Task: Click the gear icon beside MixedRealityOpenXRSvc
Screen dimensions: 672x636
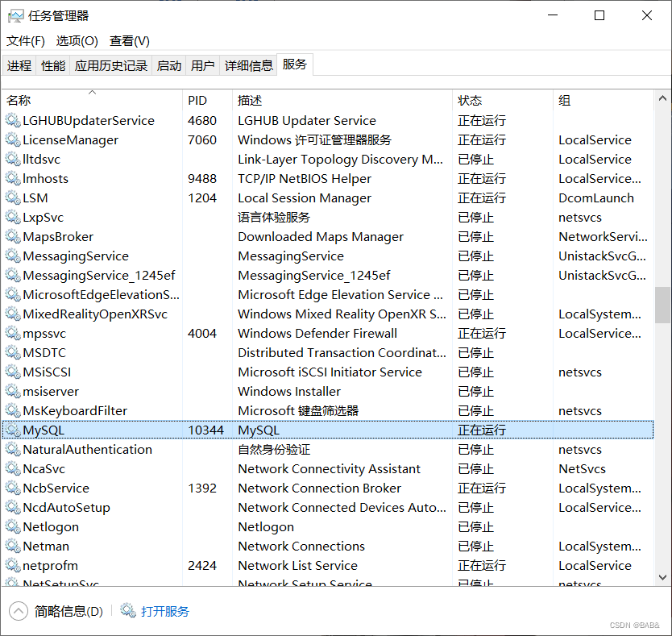Action: coord(13,314)
